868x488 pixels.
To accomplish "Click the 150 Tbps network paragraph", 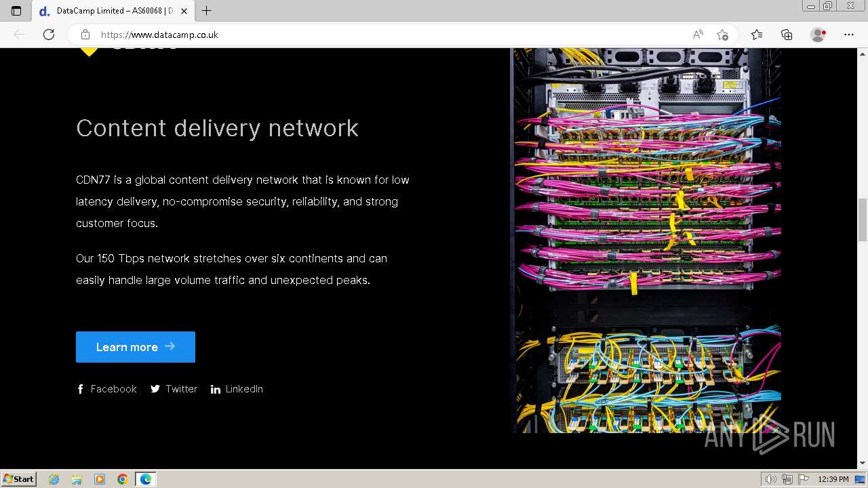I will point(231,269).
